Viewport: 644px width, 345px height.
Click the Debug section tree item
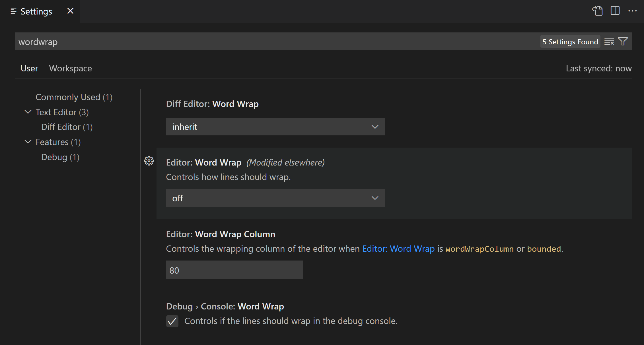click(60, 157)
